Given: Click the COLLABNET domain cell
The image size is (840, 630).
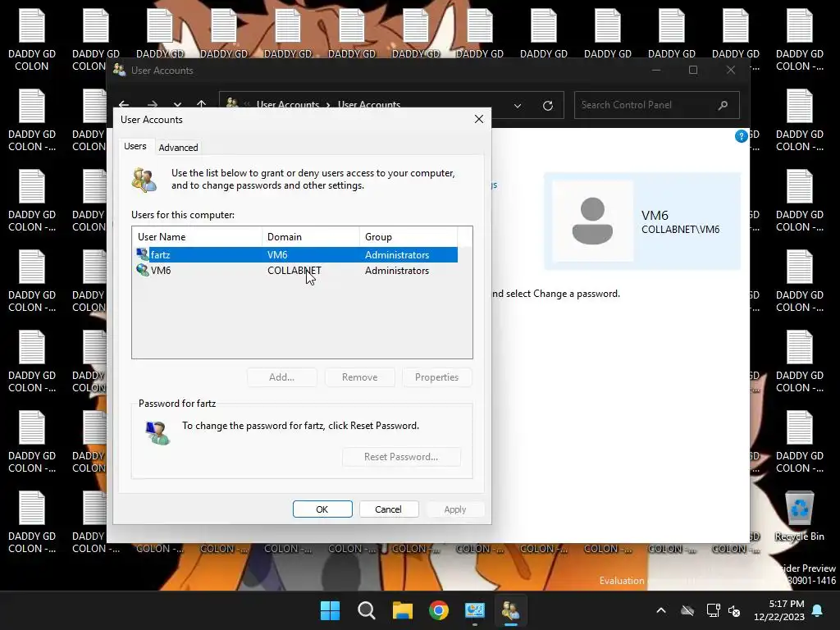Looking at the screenshot, I should pyautogui.click(x=294, y=270).
